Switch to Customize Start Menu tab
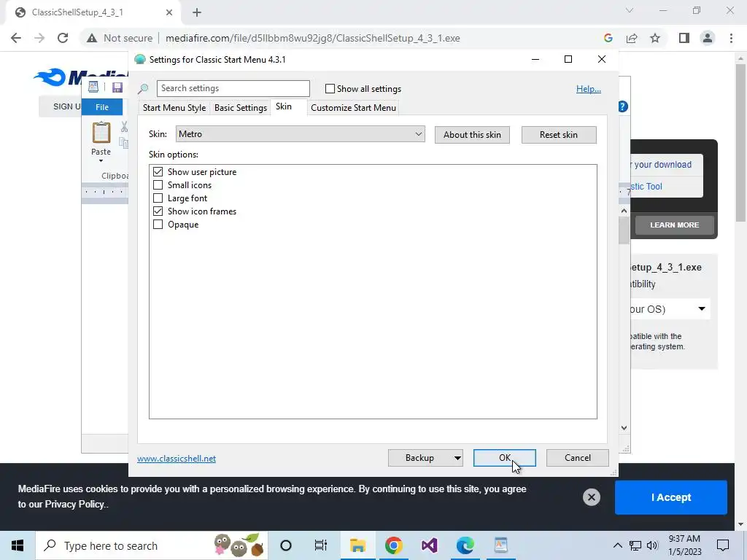Screen dimensions: 747x560 (354, 108)
